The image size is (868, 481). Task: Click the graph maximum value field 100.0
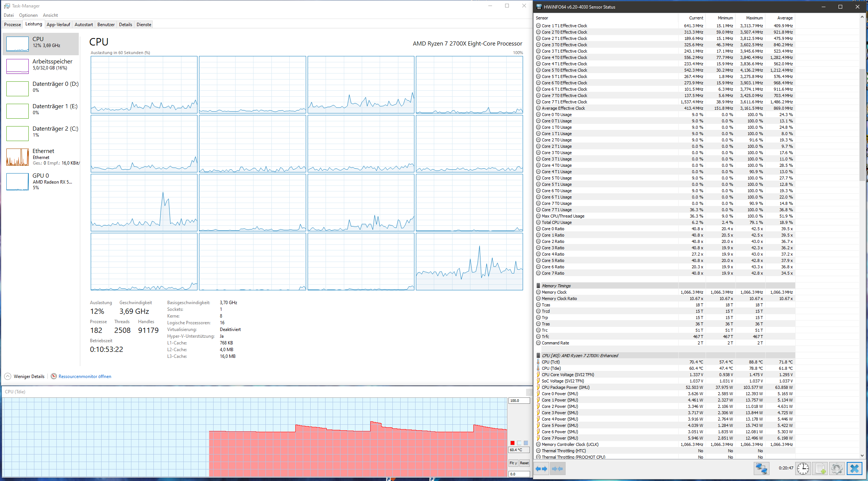[x=519, y=400]
